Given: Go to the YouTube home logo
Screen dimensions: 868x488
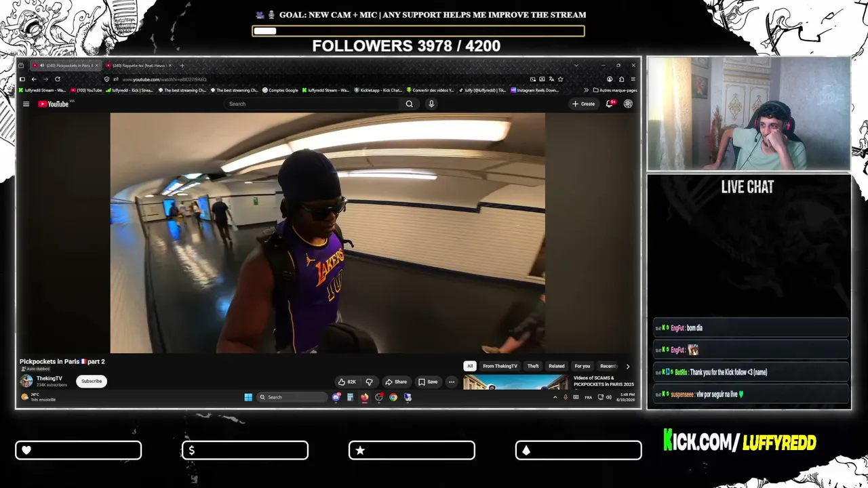Looking at the screenshot, I should pos(54,104).
